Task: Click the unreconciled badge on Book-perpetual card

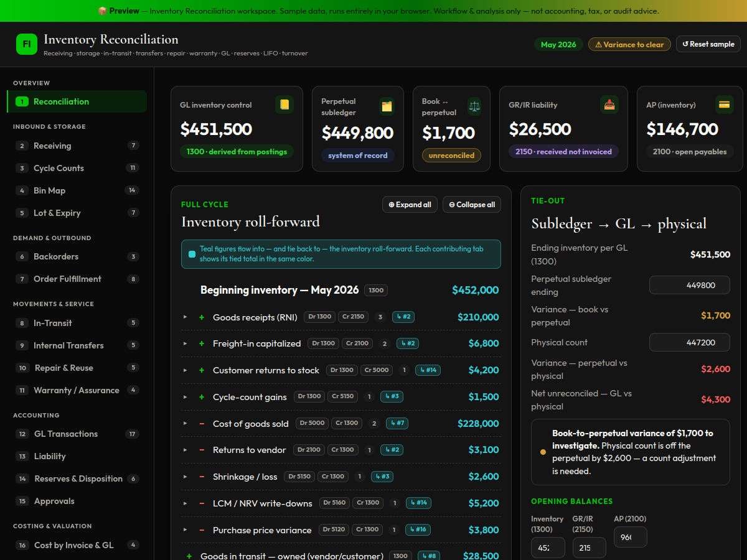Action: 451,156
